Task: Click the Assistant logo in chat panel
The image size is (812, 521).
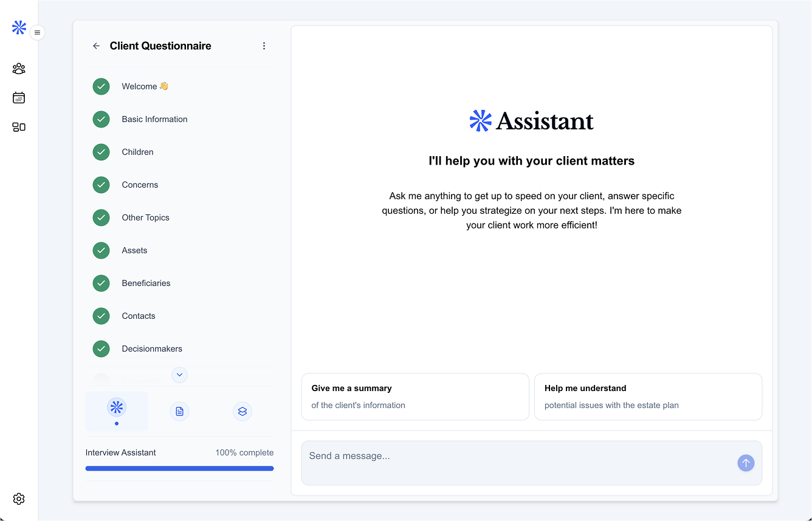Action: point(532,121)
